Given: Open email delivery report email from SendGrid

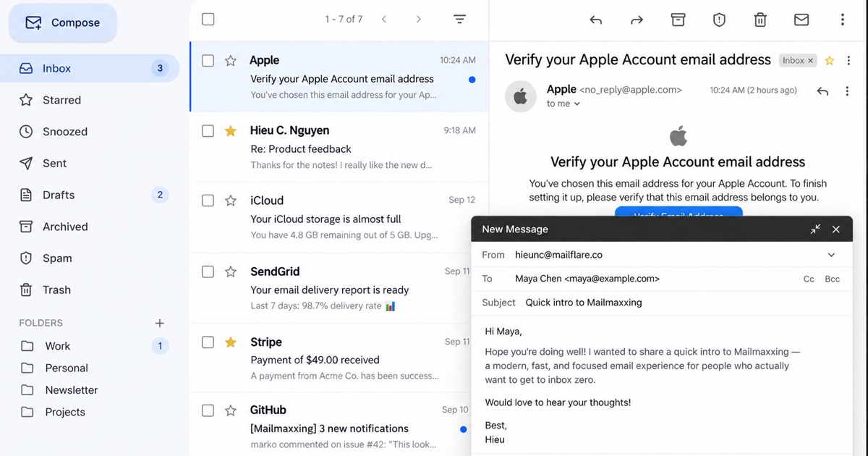Looking at the screenshot, I should point(339,289).
